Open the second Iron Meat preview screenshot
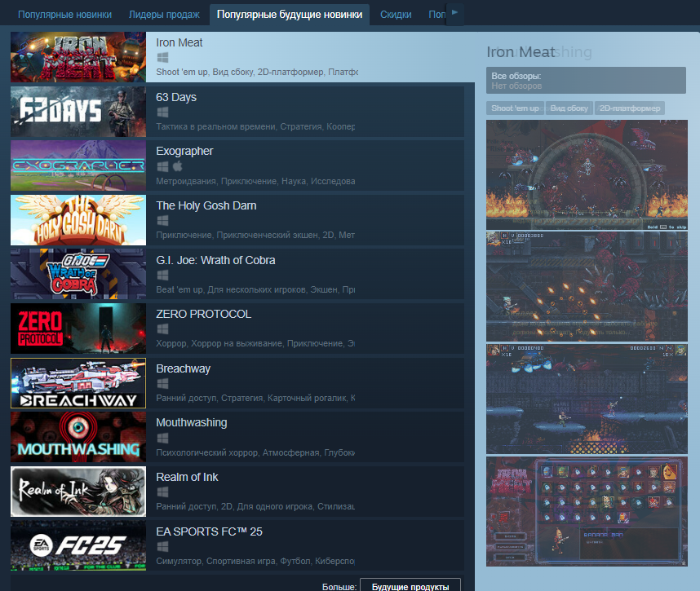The height and width of the screenshot is (591, 700). click(587, 286)
